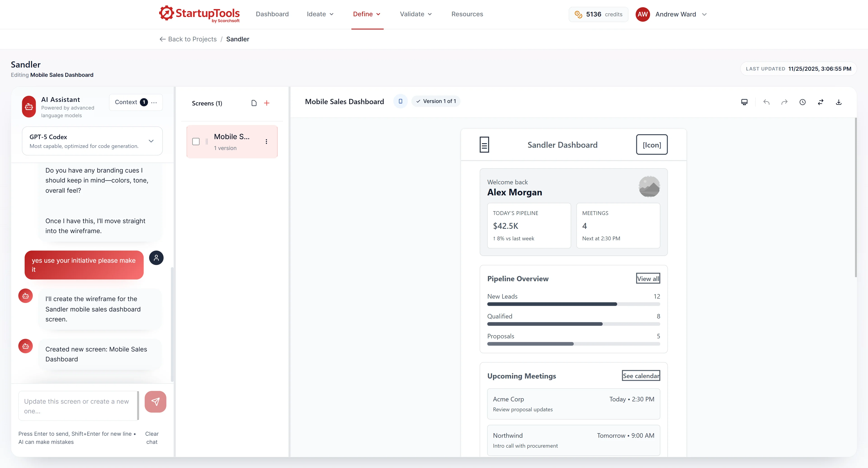Click the [Icon] placeholder in wireframe header
Viewport: 868px width, 468px height.
coord(652,145)
